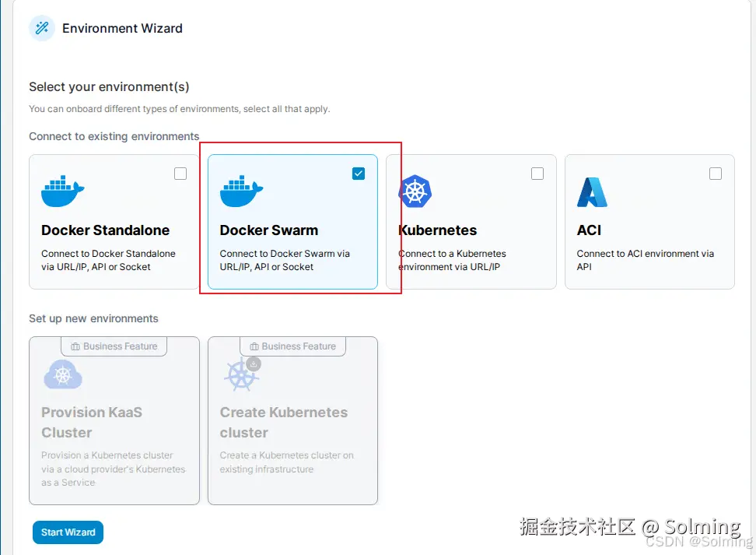Click Business Feature badge on Create Kubernetes card
This screenshot has height=555, width=756.
coord(292,346)
